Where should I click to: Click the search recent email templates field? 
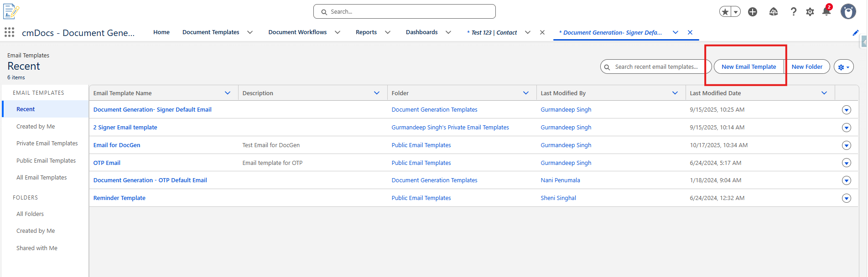click(656, 67)
